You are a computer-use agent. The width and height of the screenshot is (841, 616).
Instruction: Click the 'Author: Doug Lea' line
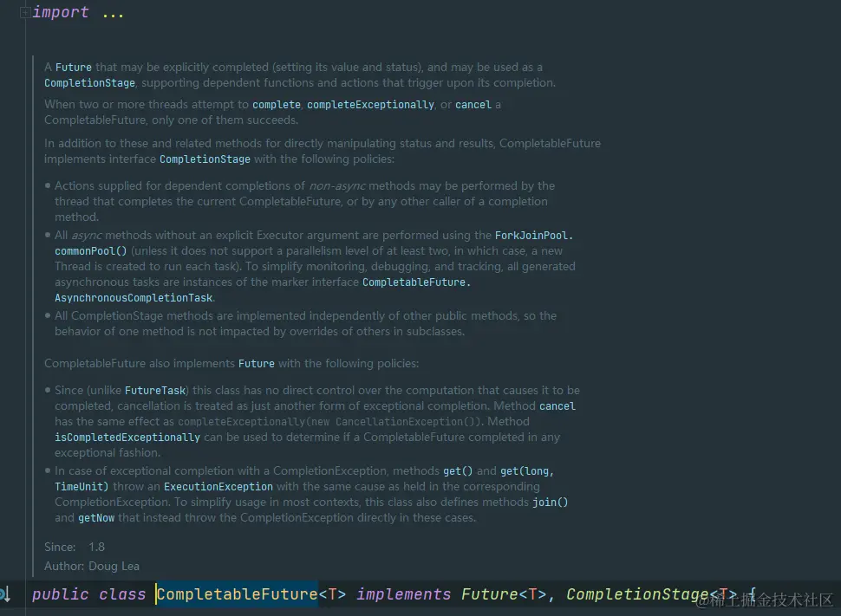pyautogui.click(x=92, y=566)
